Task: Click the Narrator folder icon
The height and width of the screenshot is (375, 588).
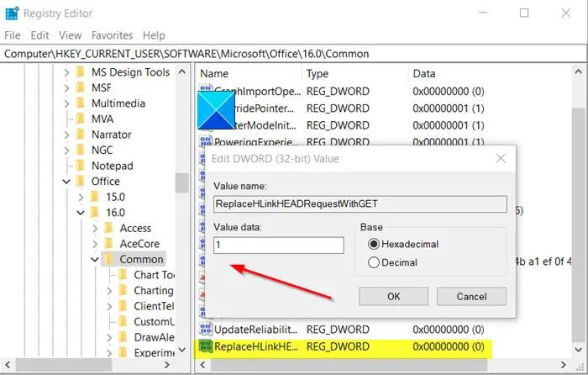Action: pos(81,135)
